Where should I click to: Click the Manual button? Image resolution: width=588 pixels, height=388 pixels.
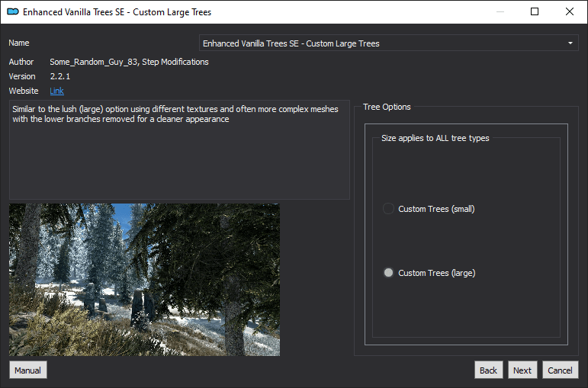click(28, 370)
